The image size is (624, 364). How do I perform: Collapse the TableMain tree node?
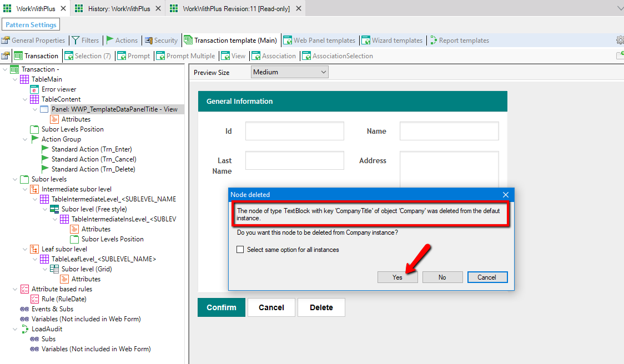15,79
